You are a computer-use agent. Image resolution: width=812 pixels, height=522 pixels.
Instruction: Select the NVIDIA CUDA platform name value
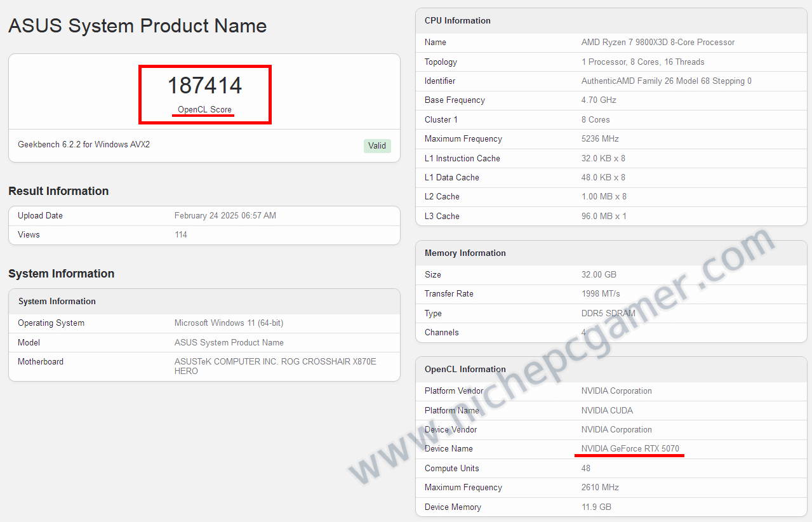point(607,410)
